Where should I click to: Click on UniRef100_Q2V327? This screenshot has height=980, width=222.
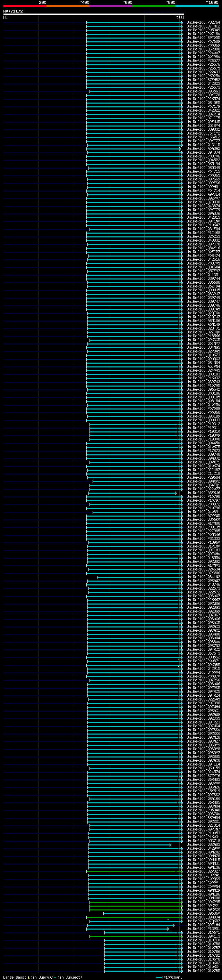pyautogui.click(x=203, y=871)
